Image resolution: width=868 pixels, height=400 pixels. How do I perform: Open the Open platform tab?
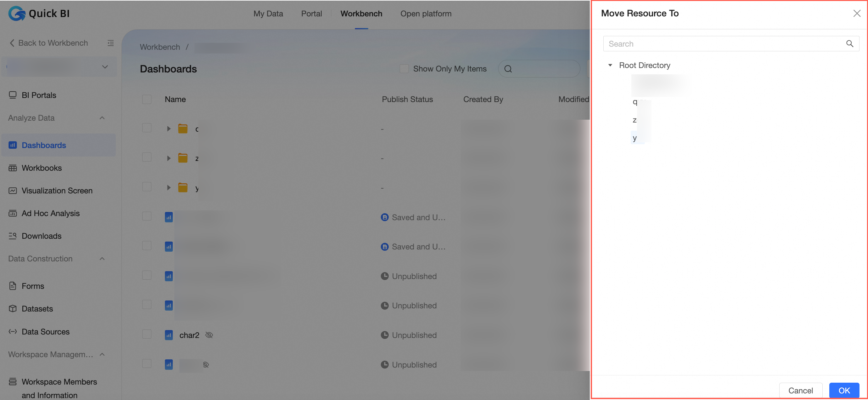coord(426,14)
